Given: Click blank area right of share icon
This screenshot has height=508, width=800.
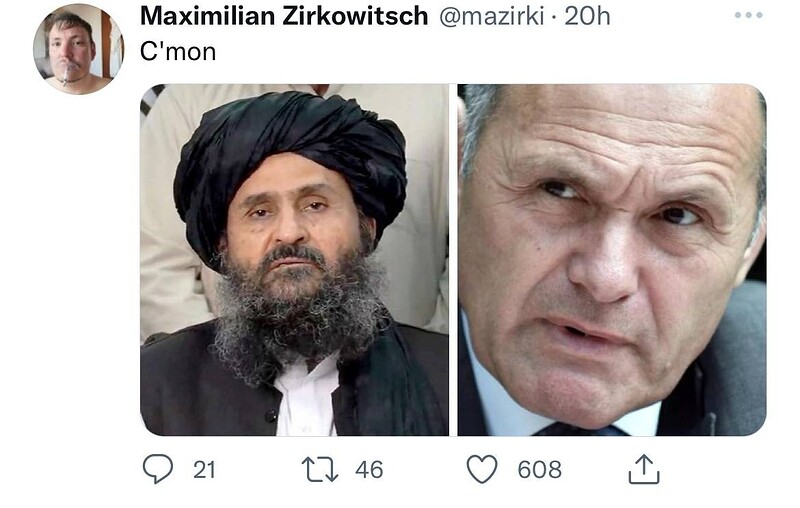Looking at the screenshot, I should (724, 469).
